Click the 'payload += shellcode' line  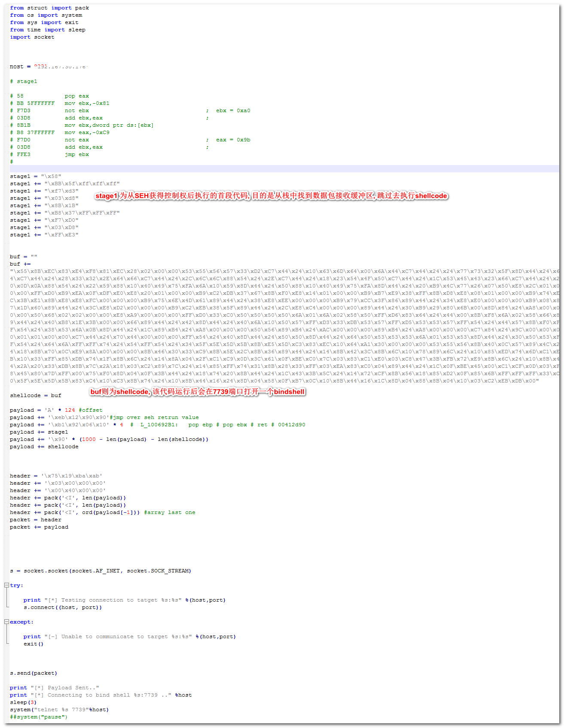(x=44, y=447)
